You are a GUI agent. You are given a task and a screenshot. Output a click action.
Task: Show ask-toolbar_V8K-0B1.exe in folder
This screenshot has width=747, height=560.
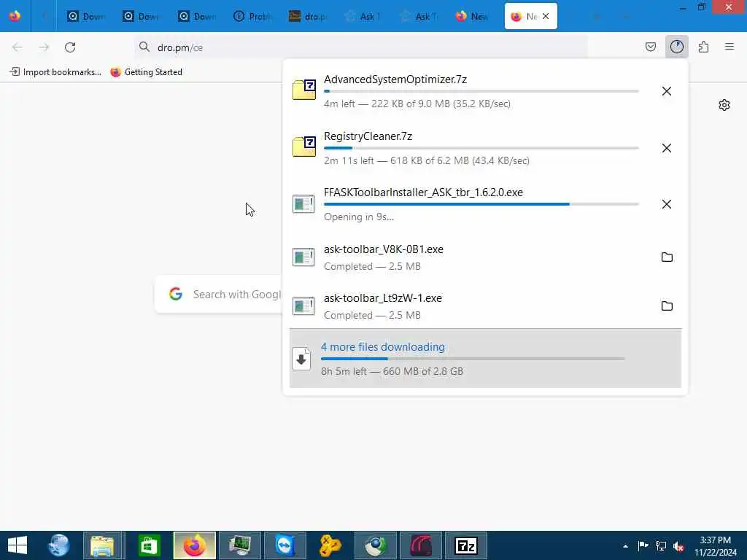pos(667,257)
